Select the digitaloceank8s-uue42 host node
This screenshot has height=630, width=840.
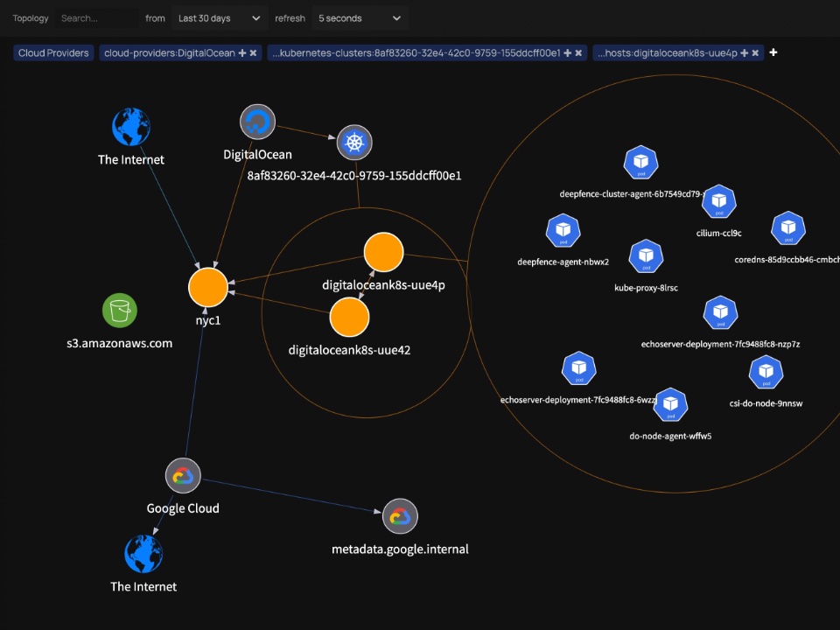349,317
